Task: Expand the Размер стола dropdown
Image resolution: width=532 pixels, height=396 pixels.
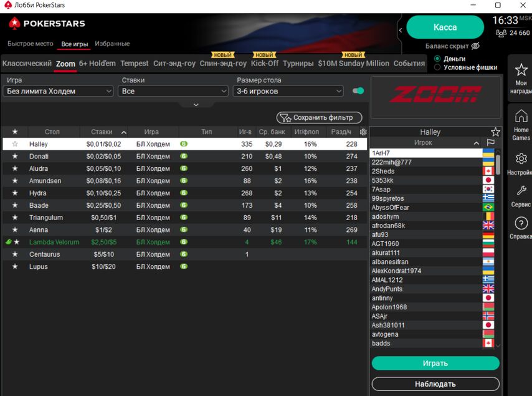Action: pos(288,91)
